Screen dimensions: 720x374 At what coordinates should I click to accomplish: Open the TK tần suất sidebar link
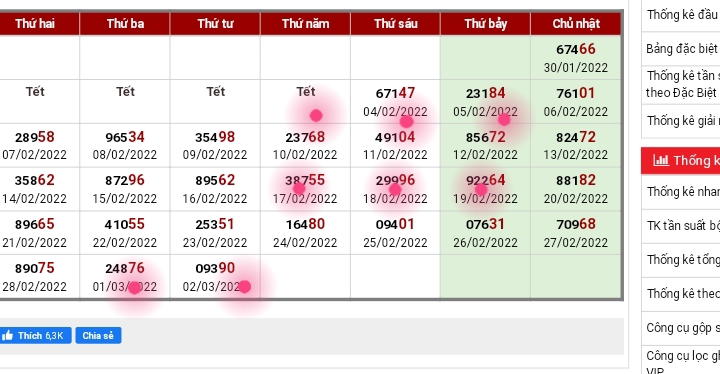click(681, 226)
